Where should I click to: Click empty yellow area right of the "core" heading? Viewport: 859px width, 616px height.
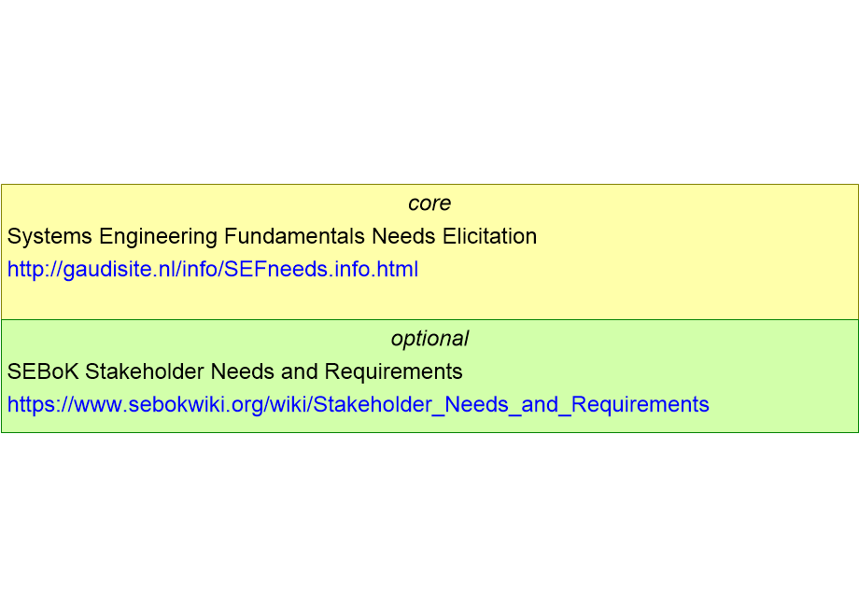click(x=652, y=203)
